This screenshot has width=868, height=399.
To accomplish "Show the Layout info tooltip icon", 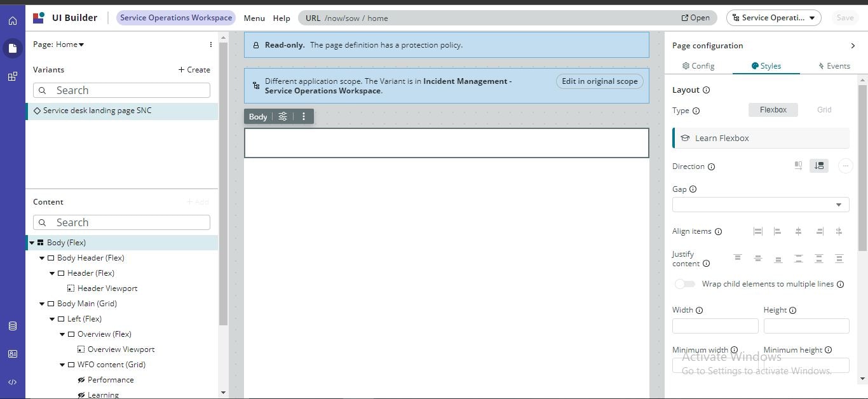I will point(706,90).
